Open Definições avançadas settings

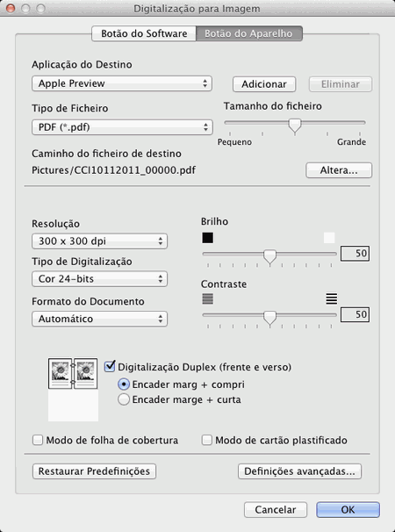pos(299,471)
